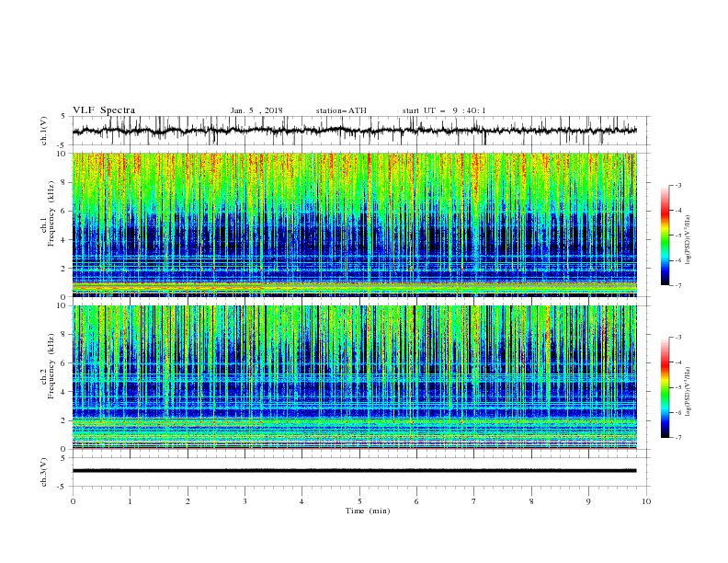Click the "VLF Spectra" plot title
728x563 pixels.
tap(104, 110)
